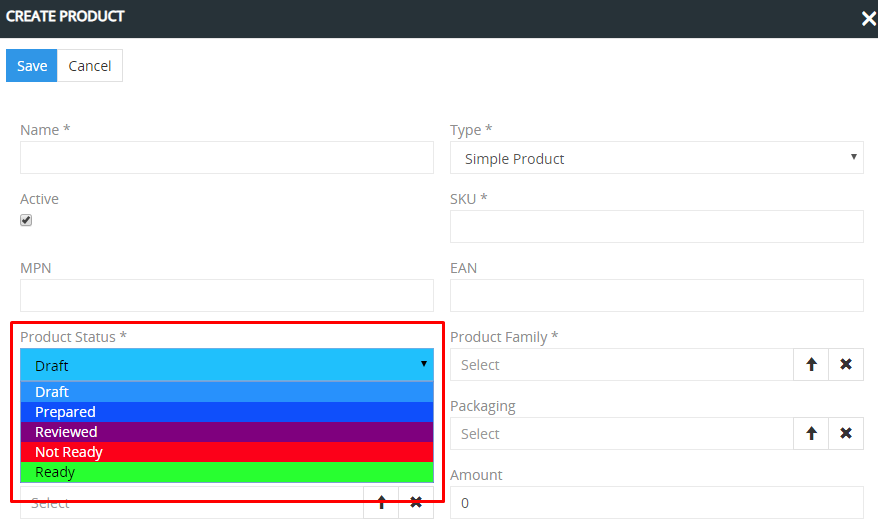Choose the Draft status option in list
Screen dimensions: 878x532
point(227,392)
